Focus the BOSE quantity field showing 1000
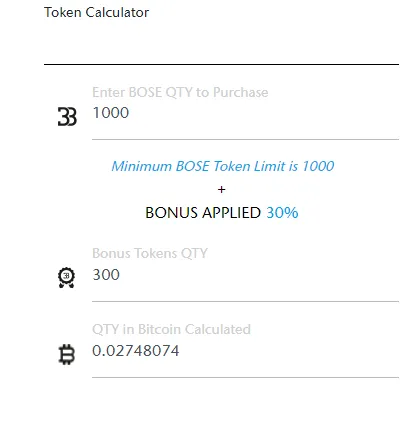This screenshot has width=406, height=421. (245, 113)
